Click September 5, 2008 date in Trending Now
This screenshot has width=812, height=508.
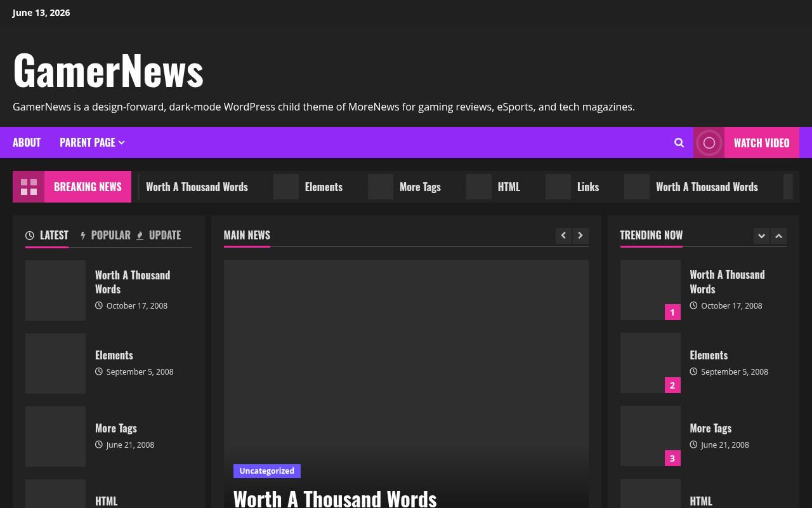pyautogui.click(x=735, y=371)
